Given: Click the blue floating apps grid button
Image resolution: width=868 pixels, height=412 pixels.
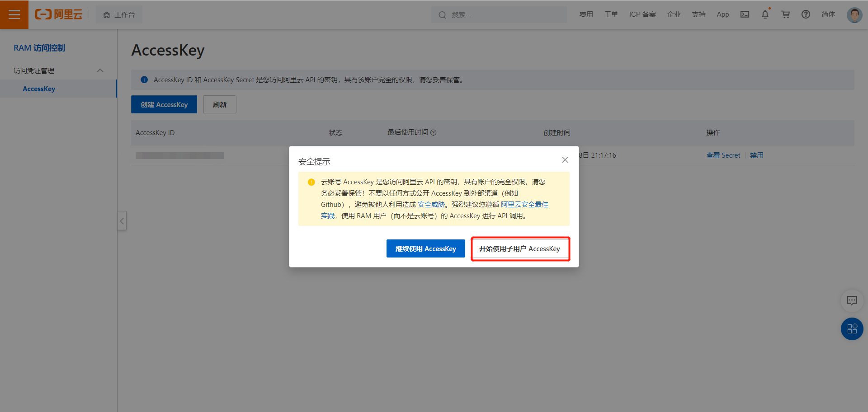Looking at the screenshot, I should (852, 329).
